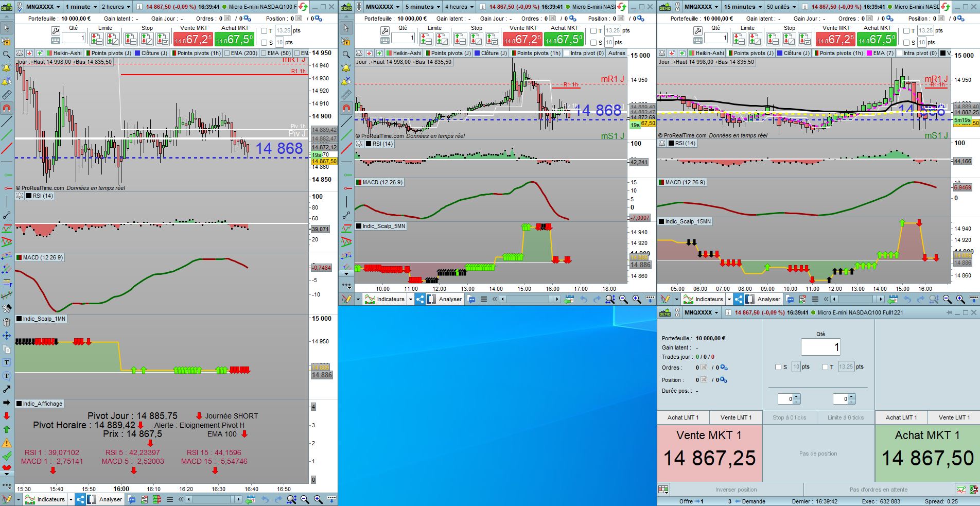The height and width of the screenshot is (506, 980).
Task: Focus the Qté field in 1 minute chart
Action: point(74,38)
